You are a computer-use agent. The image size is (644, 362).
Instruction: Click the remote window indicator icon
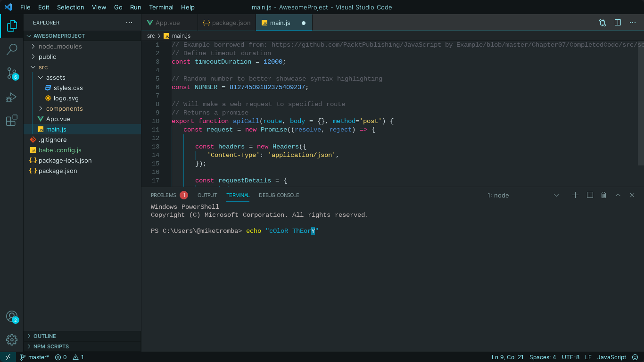click(8, 357)
